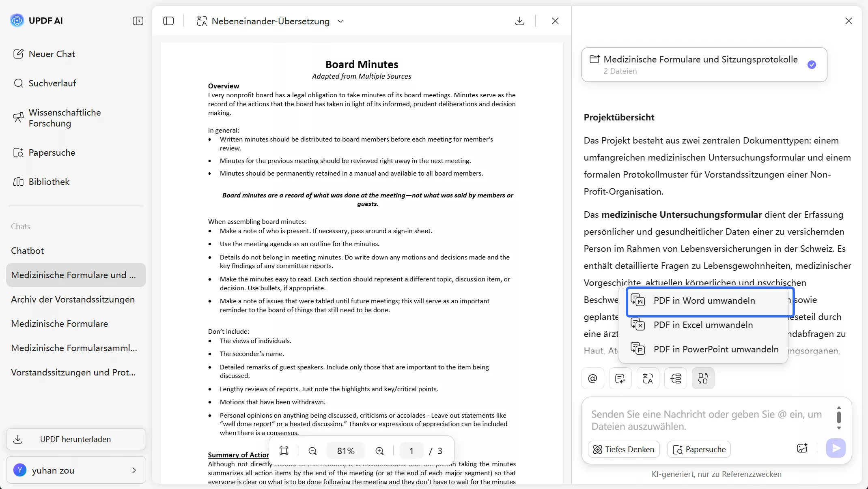
Task: Open the @ mention file selector
Action: pyautogui.click(x=592, y=378)
